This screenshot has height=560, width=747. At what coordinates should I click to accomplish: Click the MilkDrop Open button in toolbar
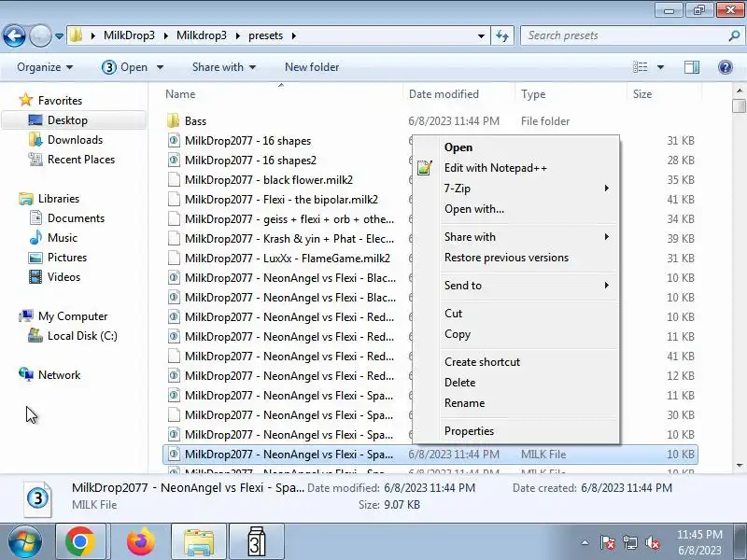125,67
